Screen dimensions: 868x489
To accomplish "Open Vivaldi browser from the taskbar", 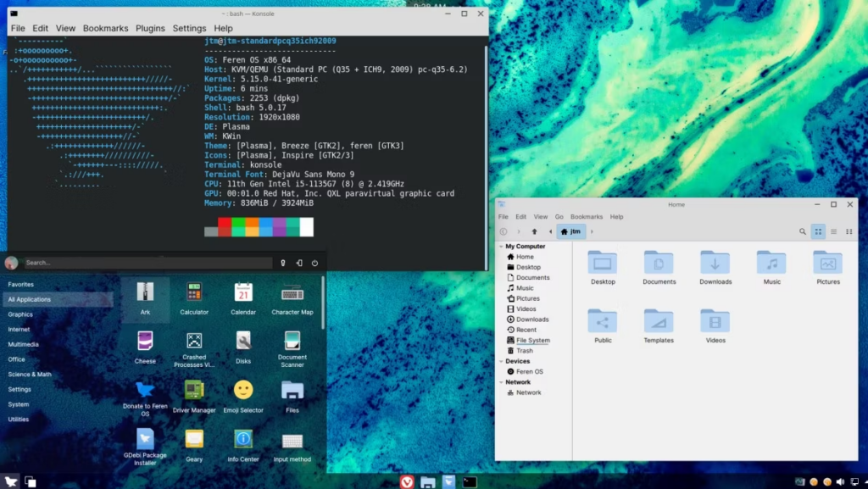I will point(407,482).
